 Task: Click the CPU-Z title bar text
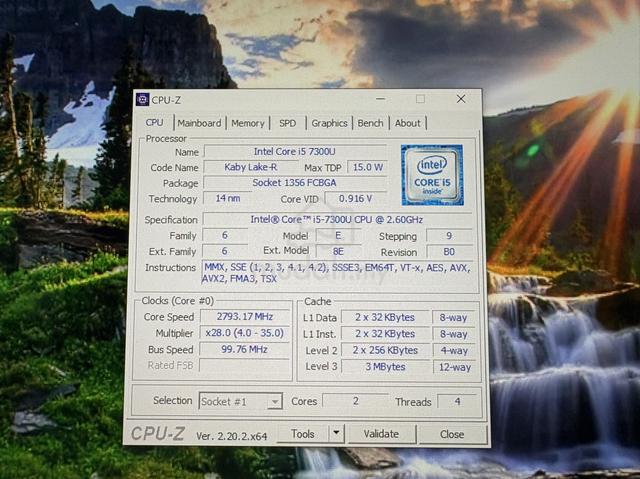point(166,100)
